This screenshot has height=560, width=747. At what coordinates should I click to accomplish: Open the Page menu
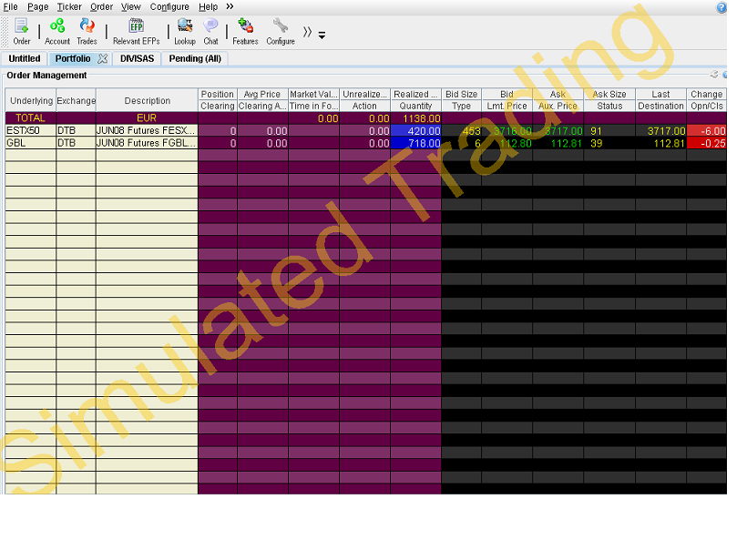coord(37,6)
